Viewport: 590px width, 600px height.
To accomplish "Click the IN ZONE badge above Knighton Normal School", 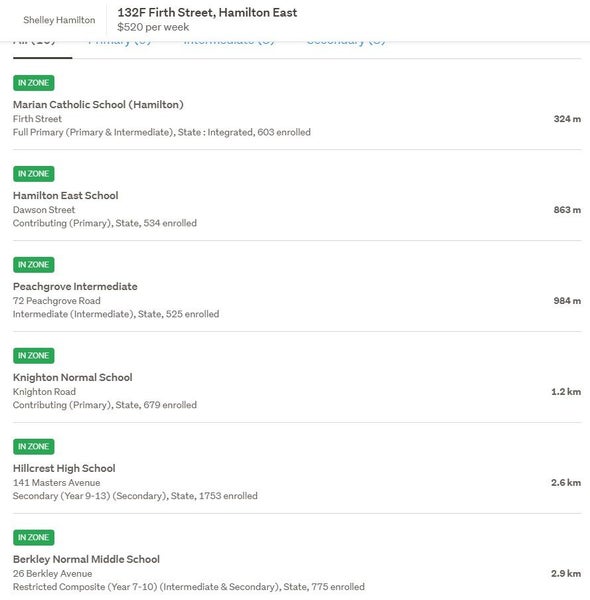I will pos(34,355).
